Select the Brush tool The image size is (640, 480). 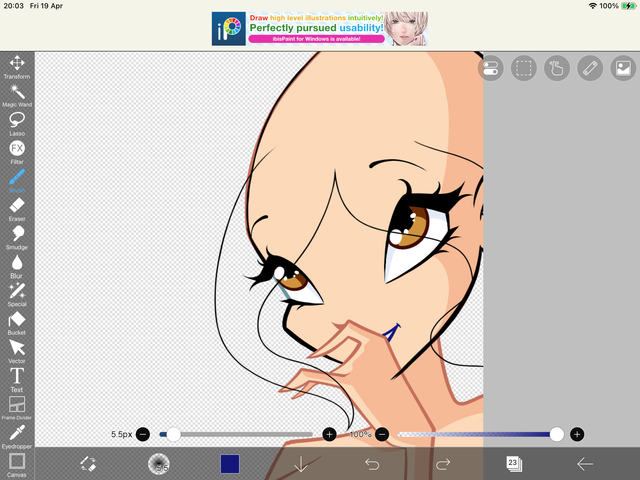point(17,181)
